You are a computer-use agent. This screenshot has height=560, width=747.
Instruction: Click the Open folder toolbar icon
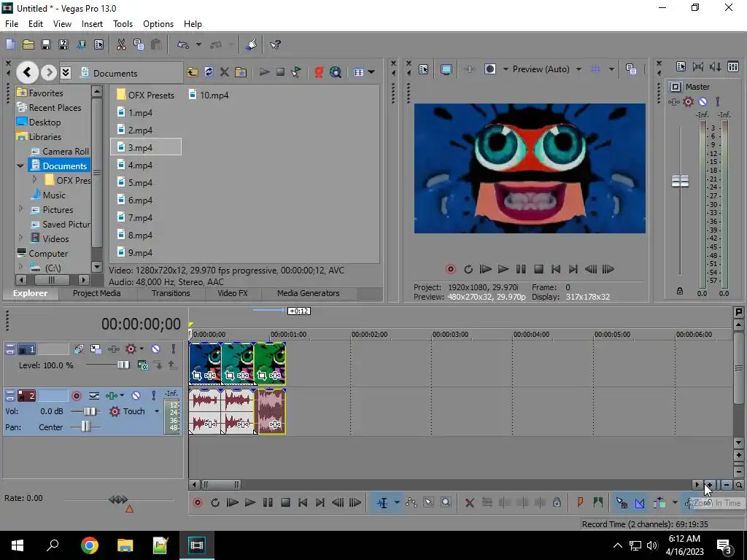(x=28, y=44)
